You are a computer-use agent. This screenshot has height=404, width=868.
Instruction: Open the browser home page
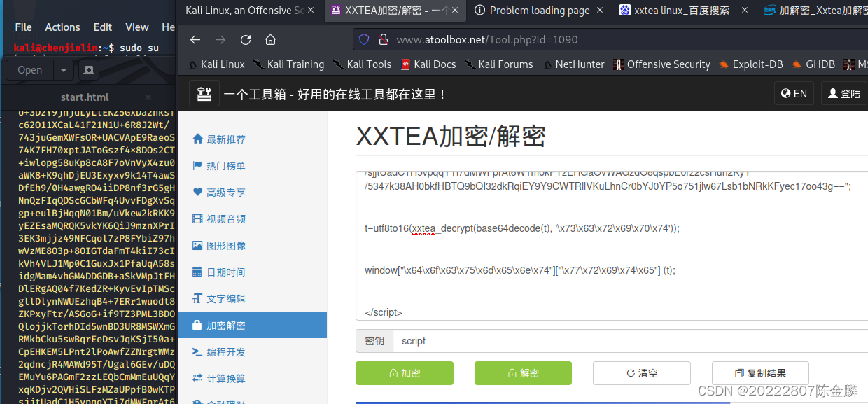pos(271,39)
